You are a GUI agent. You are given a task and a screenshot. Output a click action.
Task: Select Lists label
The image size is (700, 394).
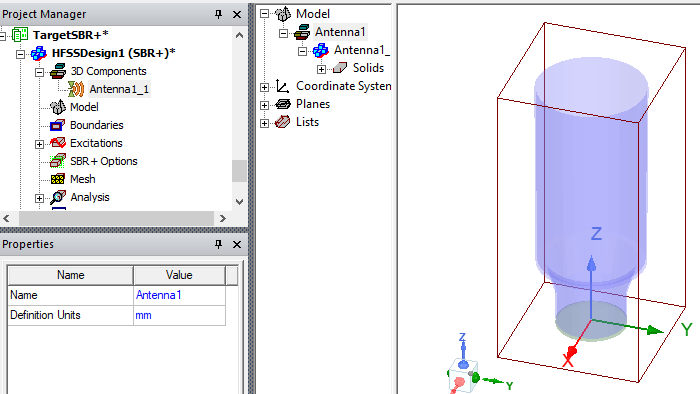coord(308,122)
